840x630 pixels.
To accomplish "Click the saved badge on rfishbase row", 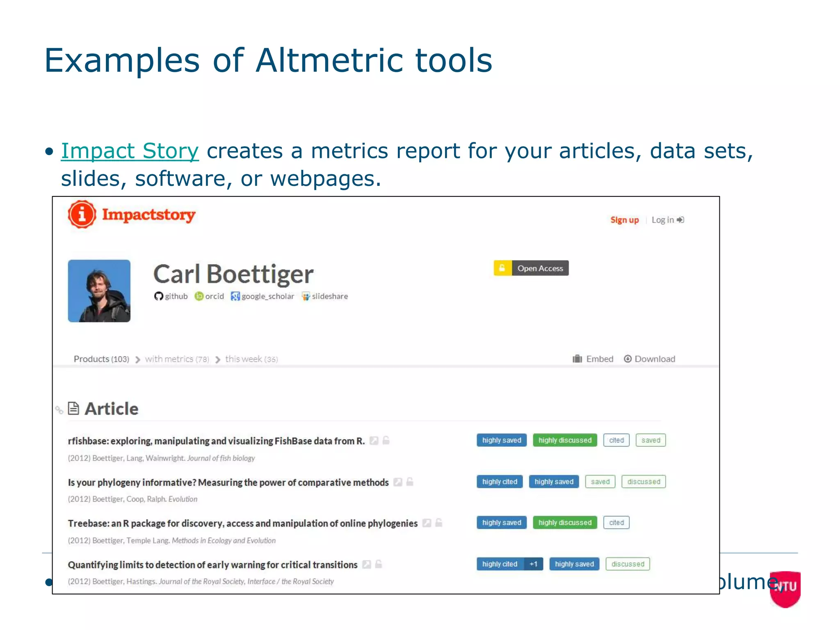I will click(x=651, y=440).
